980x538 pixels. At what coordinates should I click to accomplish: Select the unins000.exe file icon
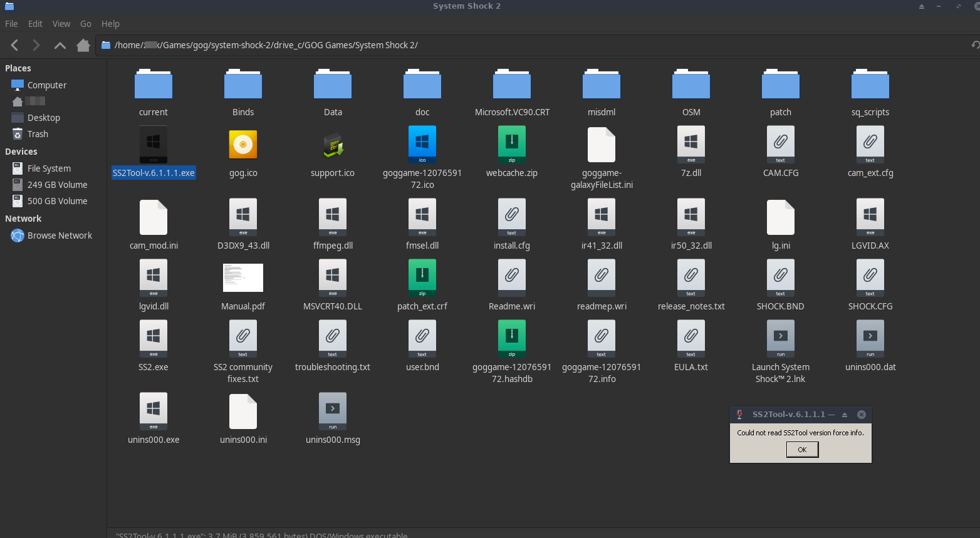coord(154,411)
